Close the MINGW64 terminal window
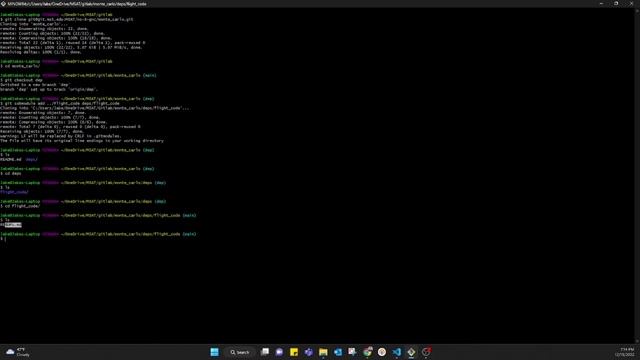The image size is (640, 360). click(x=631, y=4)
